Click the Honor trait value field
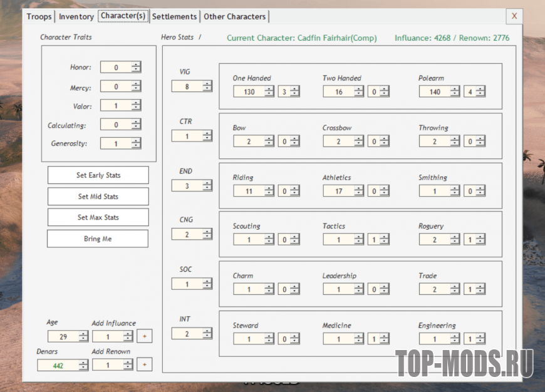The height and width of the screenshot is (392, 545). coord(116,68)
